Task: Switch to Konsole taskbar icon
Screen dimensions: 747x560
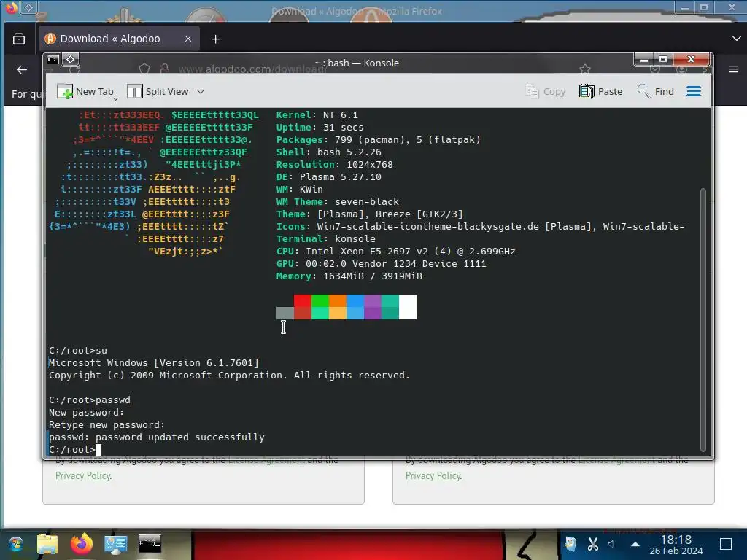Action: tap(150, 544)
